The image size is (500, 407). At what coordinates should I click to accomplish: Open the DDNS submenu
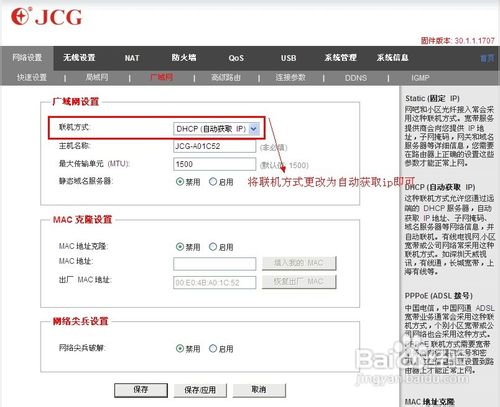(x=356, y=78)
